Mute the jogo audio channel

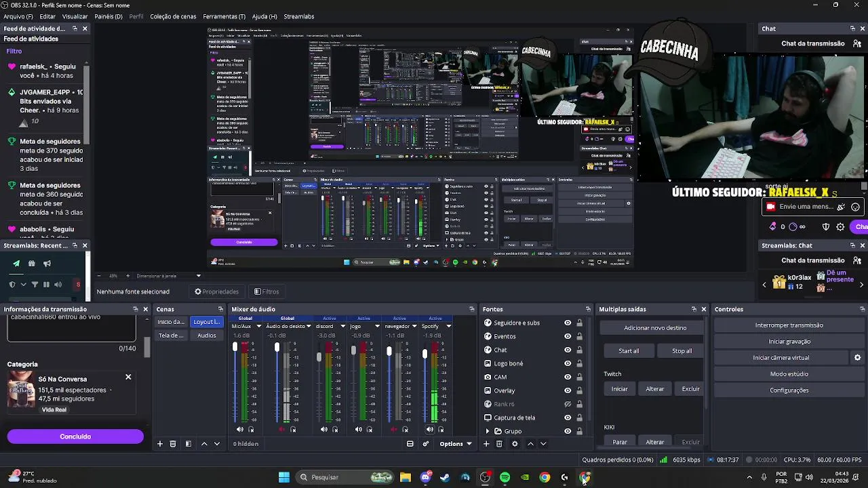click(359, 429)
